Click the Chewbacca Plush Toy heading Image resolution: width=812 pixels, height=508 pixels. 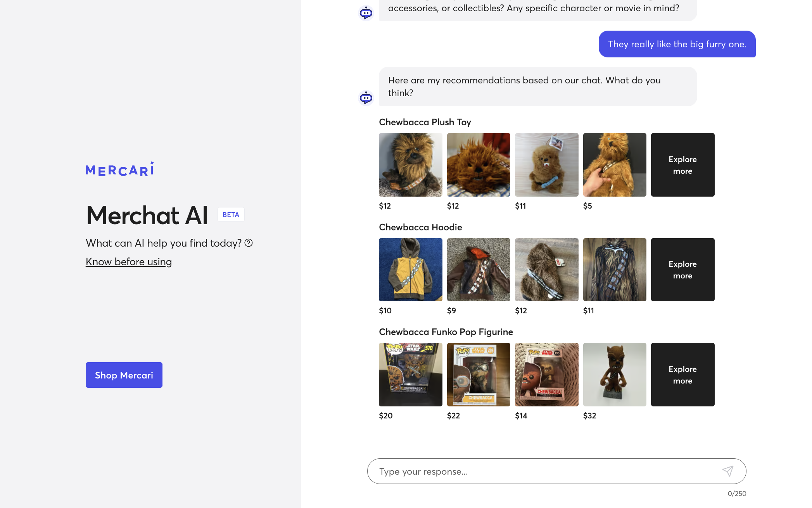(x=425, y=122)
